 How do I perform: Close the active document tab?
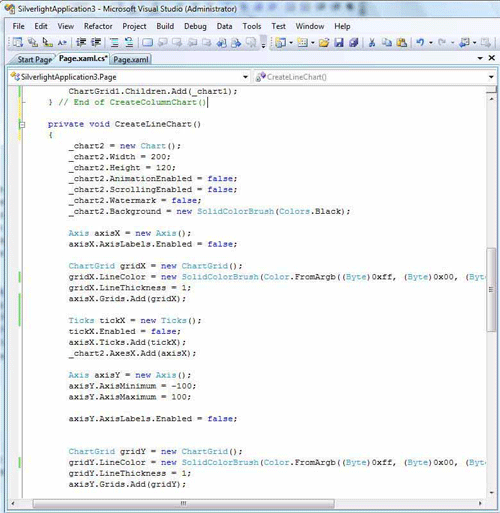(x=491, y=58)
